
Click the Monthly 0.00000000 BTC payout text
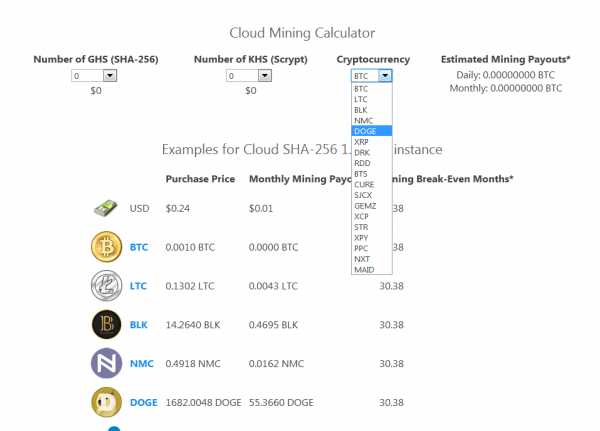coord(505,88)
